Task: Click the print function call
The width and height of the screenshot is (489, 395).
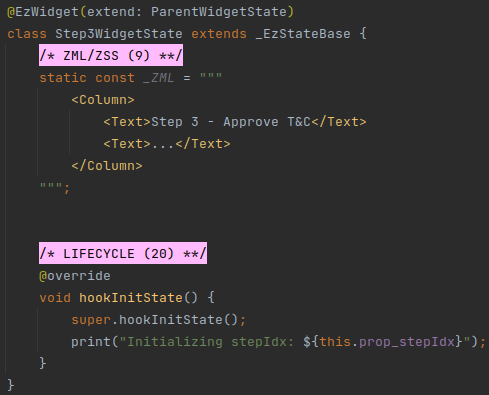Action: (x=91, y=342)
